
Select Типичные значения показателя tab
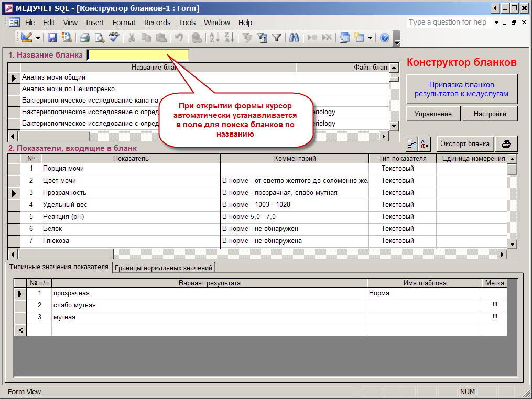pyautogui.click(x=59, y=267)
